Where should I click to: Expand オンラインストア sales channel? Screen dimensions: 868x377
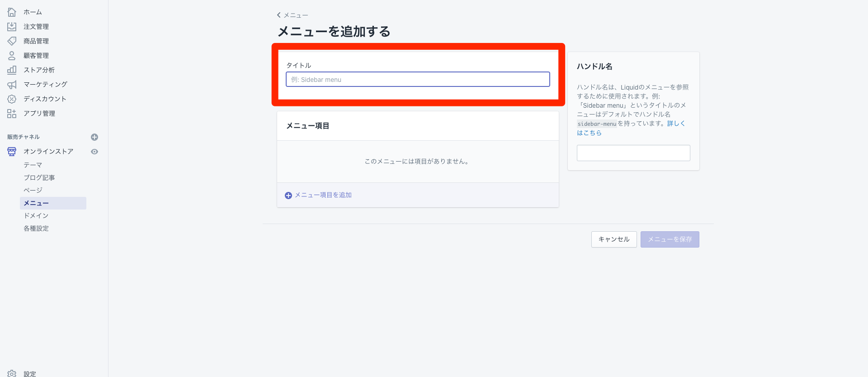tap(48, 152)
